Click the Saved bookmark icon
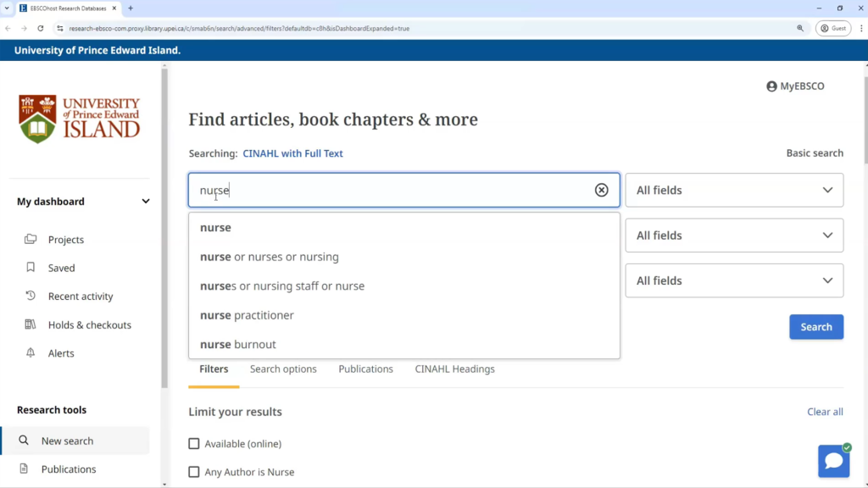Viewport: 868px width, 488px height. point(31,268)
